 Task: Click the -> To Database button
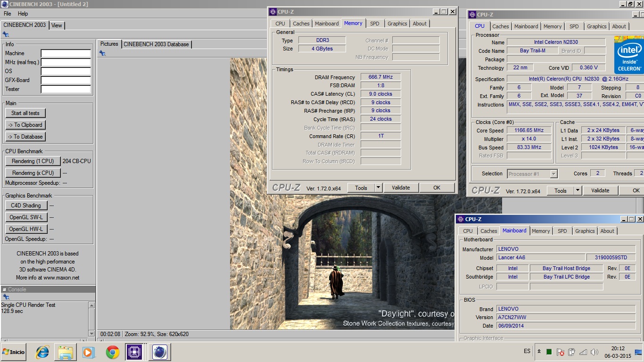pyautogui.click(x=25, y=137)
